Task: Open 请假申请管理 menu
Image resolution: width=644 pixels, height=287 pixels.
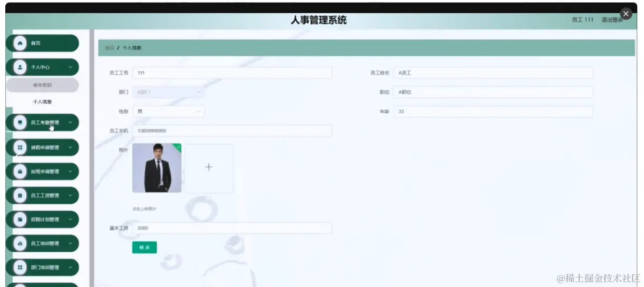Action: pos(43,147)
